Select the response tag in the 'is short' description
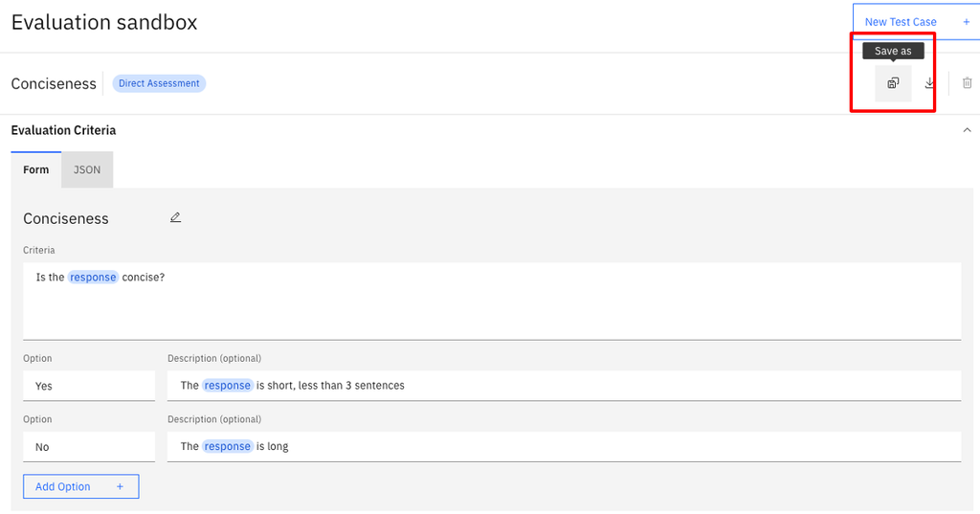The height and width of the screenshot is (514, 980). coord(227,386)
